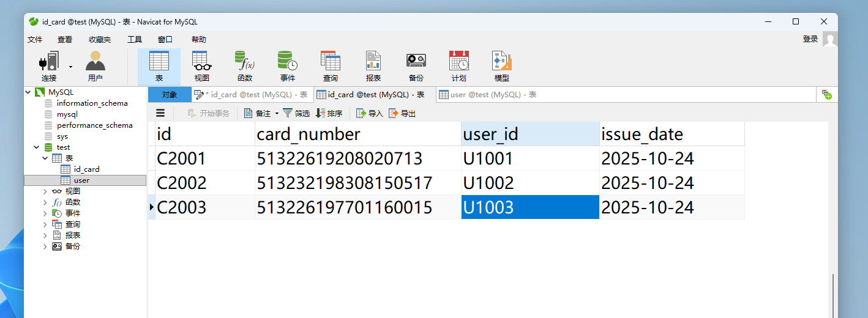Click the Import (导入) button

[x=370, y=113]
